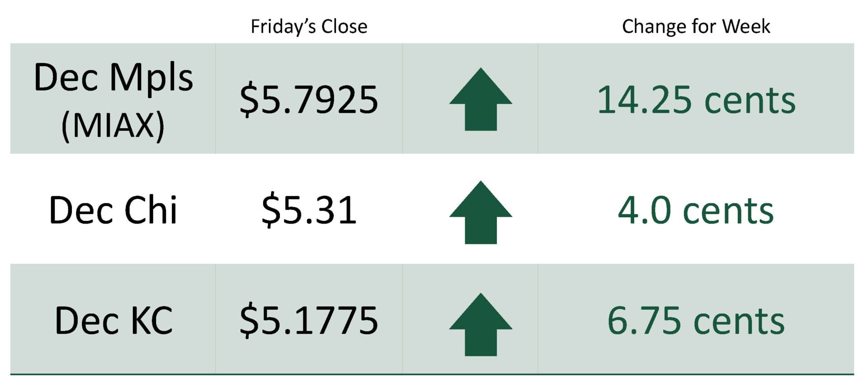Image resolution: width=868 pixels, height=382 pixels.
Task: Click the up arrow in the Dec Mpls row
Action: pos(481,100)
